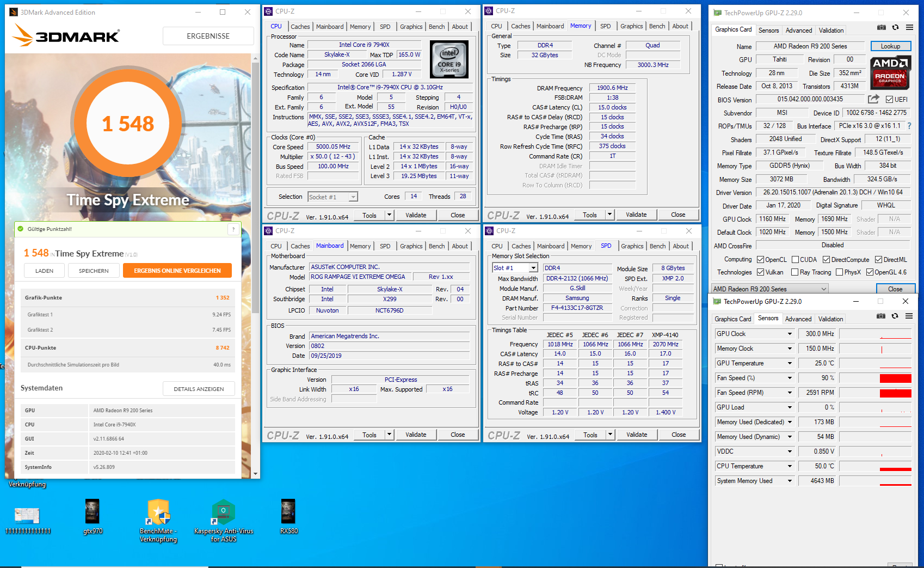Click the 3DMark title bar app icon
The width and height of the screenshot is (924, 568).
14,12
